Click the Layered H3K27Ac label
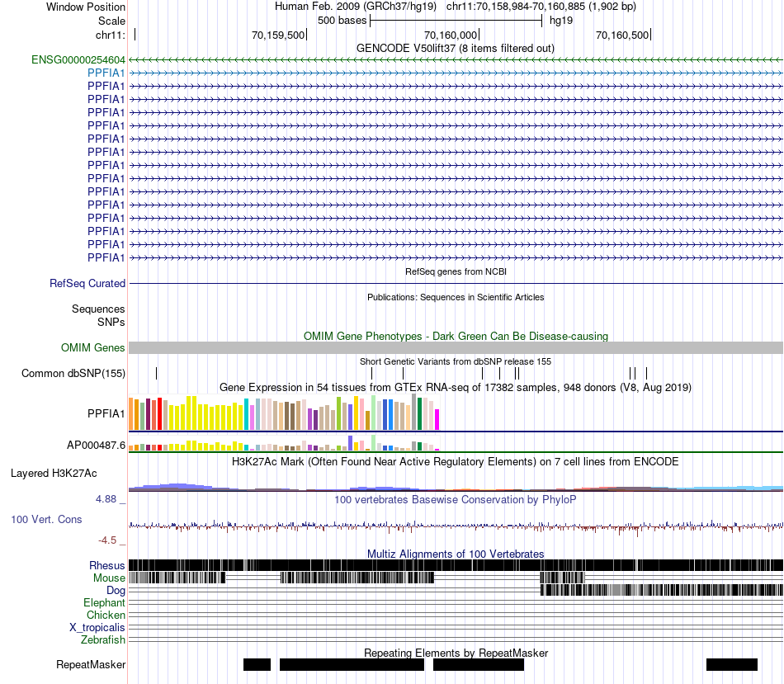 (54, 473)
